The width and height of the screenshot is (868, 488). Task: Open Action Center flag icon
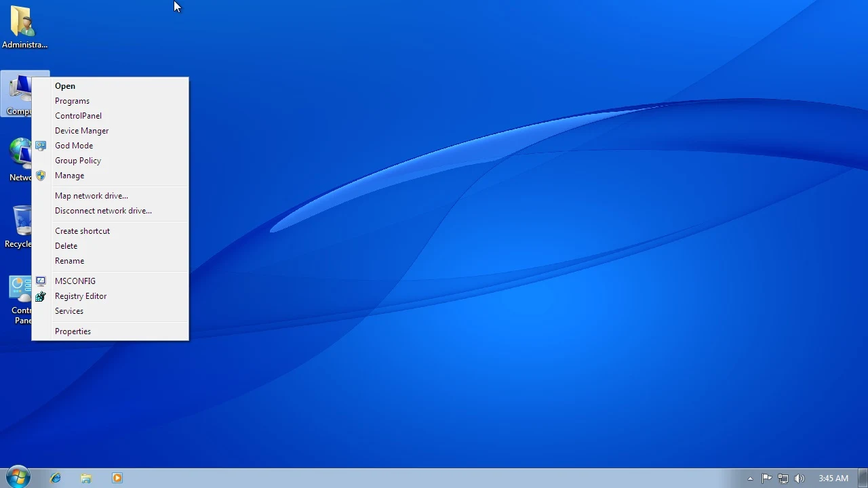(767, 478)
